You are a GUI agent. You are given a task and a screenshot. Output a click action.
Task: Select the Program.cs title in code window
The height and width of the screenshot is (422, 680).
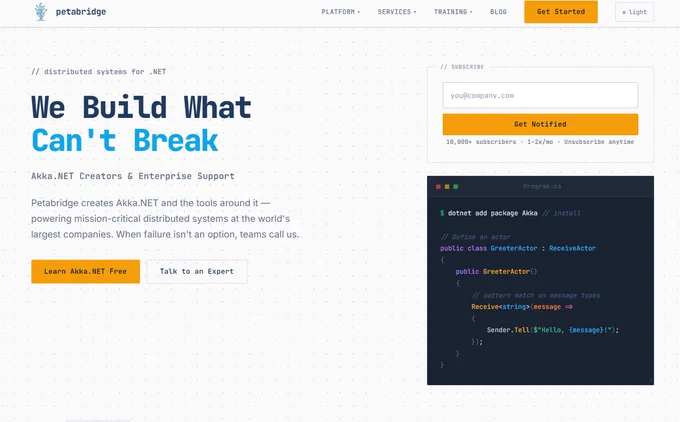coord(542,186)
